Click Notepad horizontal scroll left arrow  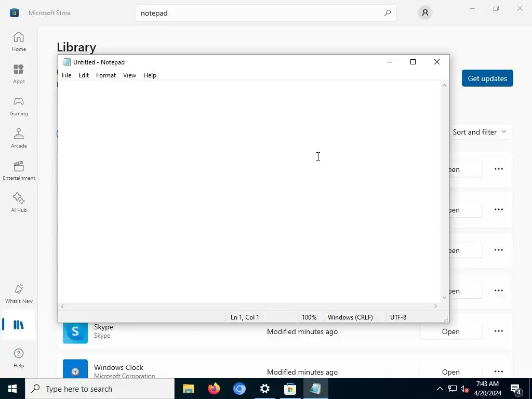pos(62,307)
